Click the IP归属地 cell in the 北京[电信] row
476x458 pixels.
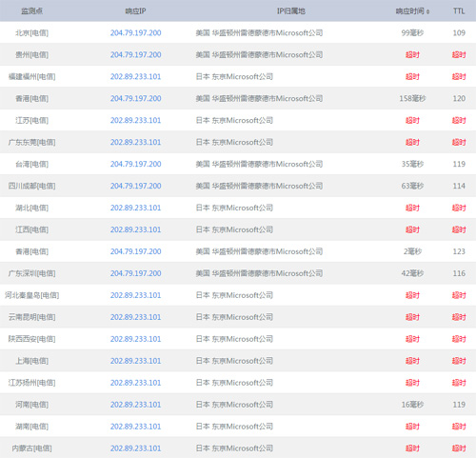(x=259, y=32)
